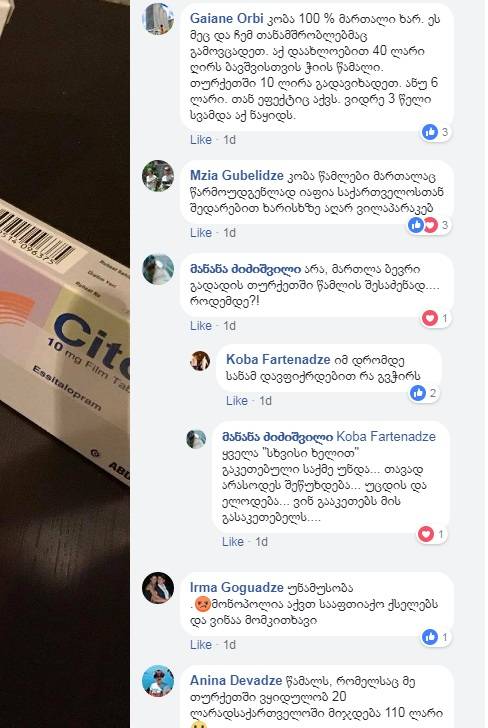Like Gaiane Orbi's comment
The width and height of the screenshot is (488, 728).
[201, 140]
